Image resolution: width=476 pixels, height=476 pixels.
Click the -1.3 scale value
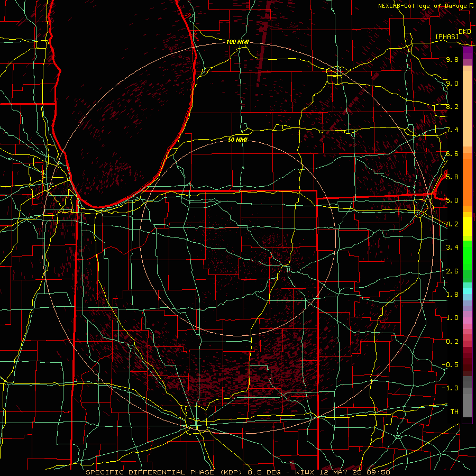[x=450, y=388]
